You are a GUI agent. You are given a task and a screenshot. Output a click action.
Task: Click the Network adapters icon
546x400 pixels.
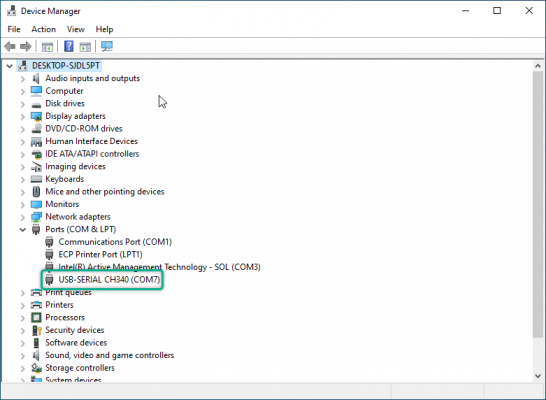pyautogui.click(x=36, y=217)
